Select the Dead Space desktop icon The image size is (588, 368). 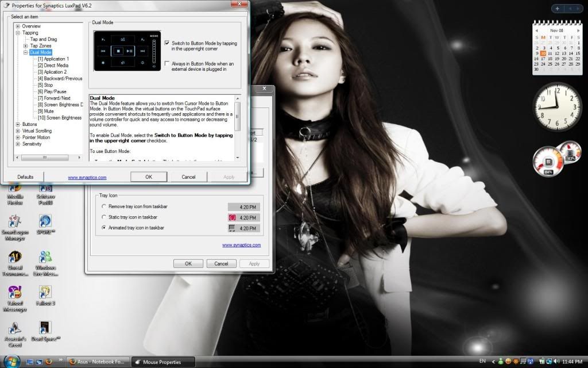pos(45,331)
